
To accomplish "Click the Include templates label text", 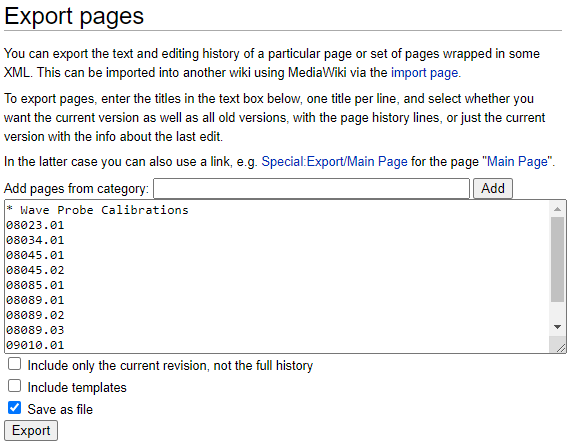I will coord(77,387).
